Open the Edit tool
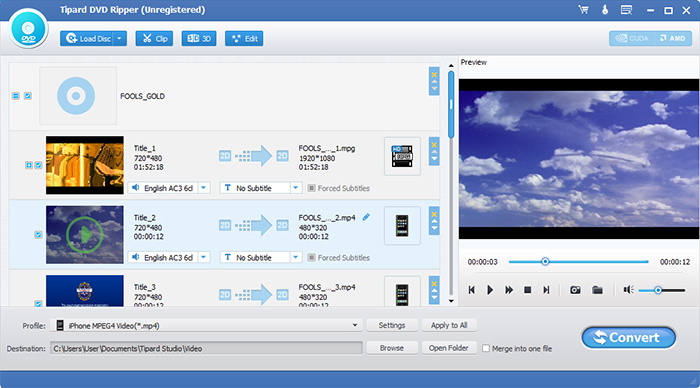The image size is (700, 388). pos(244,39)
